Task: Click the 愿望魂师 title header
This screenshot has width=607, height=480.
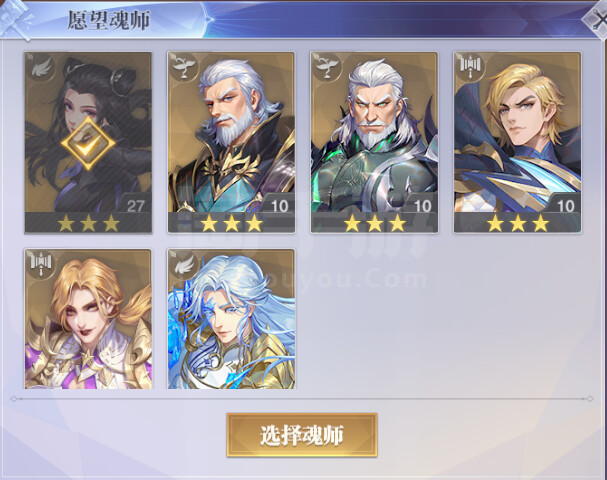Action: (x=109, y=20)
